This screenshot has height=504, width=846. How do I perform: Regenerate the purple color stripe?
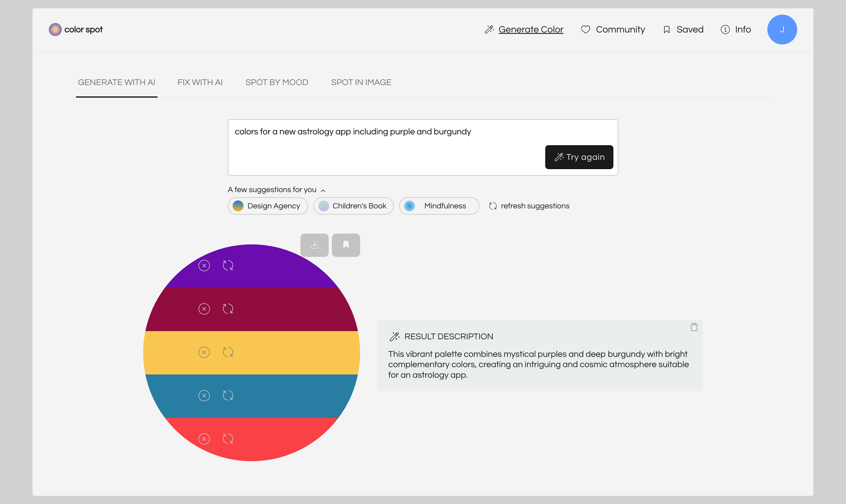coord(228,266)
